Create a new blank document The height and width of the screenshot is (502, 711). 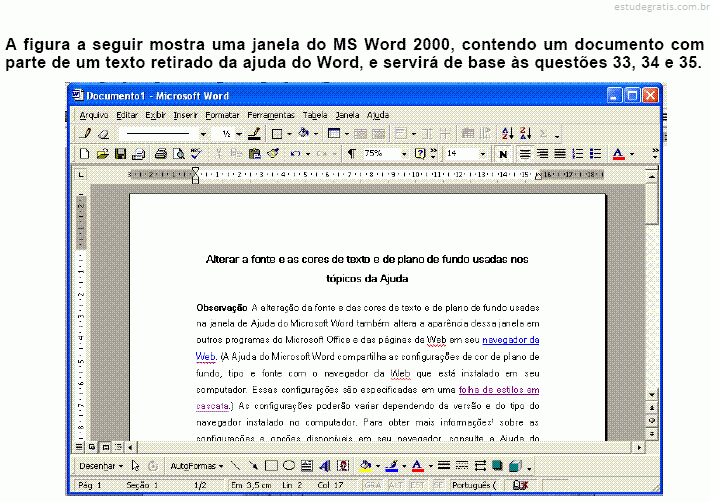(84, 154)
